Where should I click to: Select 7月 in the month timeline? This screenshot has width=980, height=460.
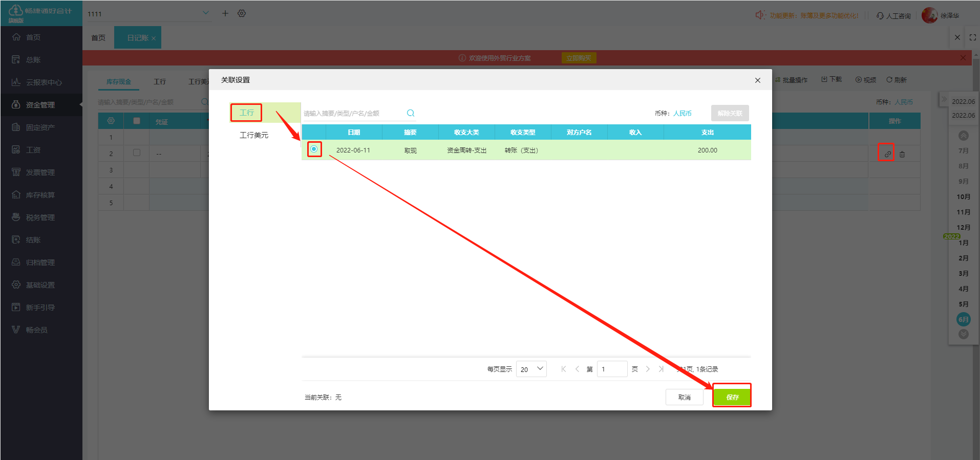click(x=964, y=151)
